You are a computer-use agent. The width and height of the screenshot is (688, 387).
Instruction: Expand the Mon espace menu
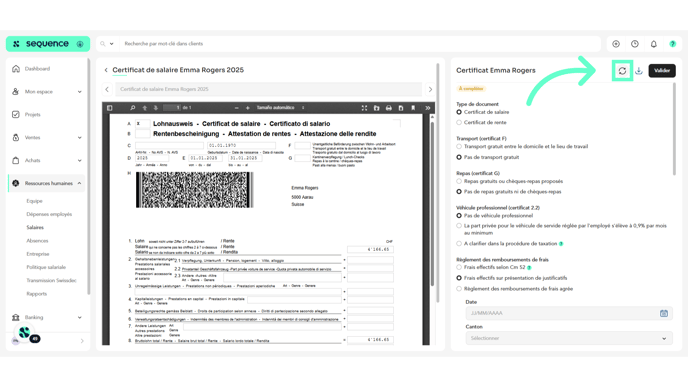point(46,92)
